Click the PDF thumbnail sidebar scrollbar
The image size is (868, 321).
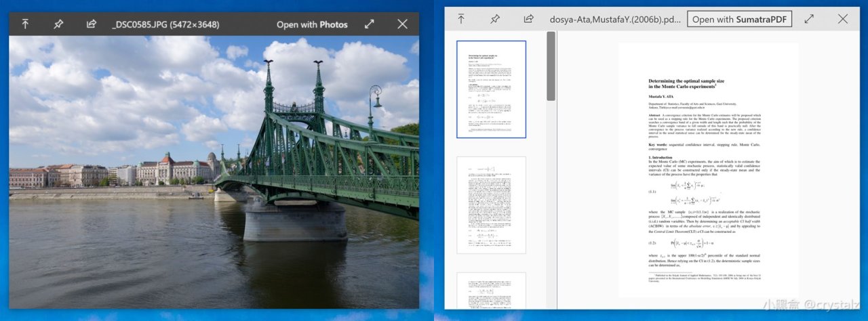[551, 66]
